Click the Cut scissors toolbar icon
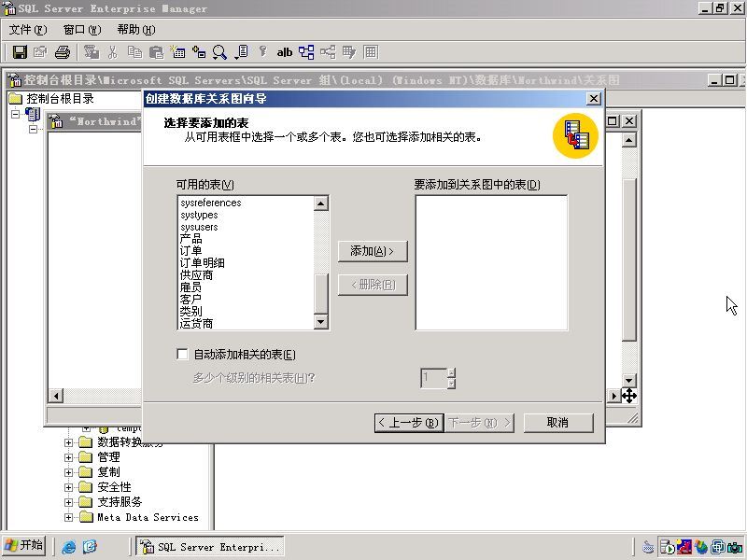This screenshot has height=560, width=747. (112, 52)
